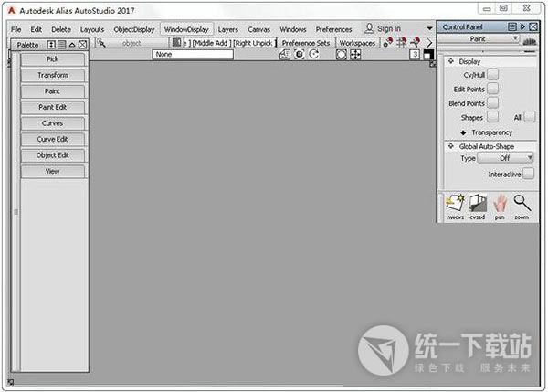Screen dimensions: 548x392
Task: Toggle the Edit Points checkbox
Action: 493,89
